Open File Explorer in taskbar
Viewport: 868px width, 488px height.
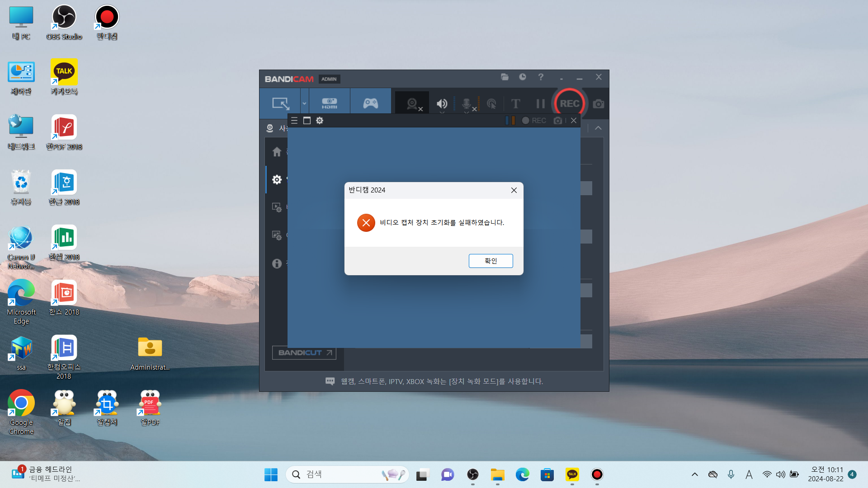(x=498, y=474)
